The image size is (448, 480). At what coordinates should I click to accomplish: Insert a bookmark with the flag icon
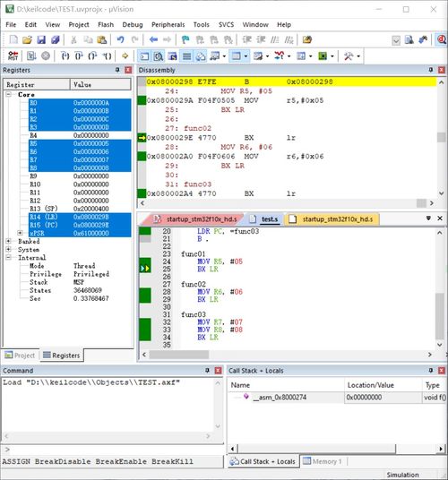[185, 39]
